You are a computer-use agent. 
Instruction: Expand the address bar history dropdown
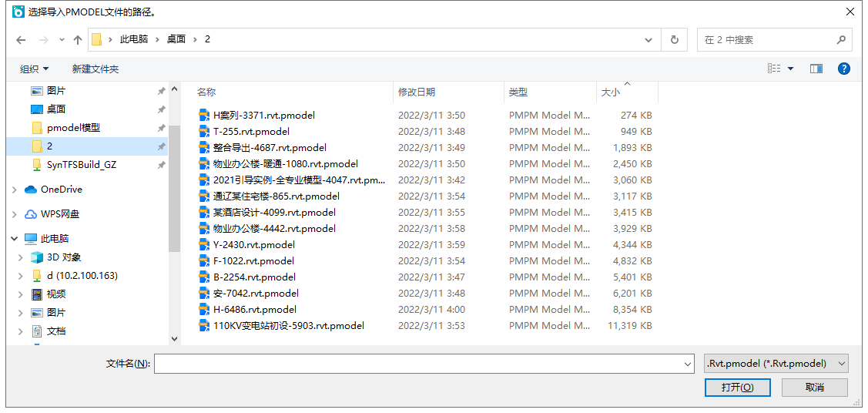click(x=648, y=40)
